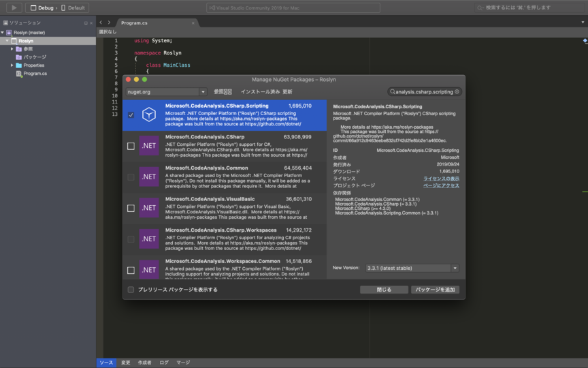
Task: Switch to the ソース view tab
Action: 106,363
